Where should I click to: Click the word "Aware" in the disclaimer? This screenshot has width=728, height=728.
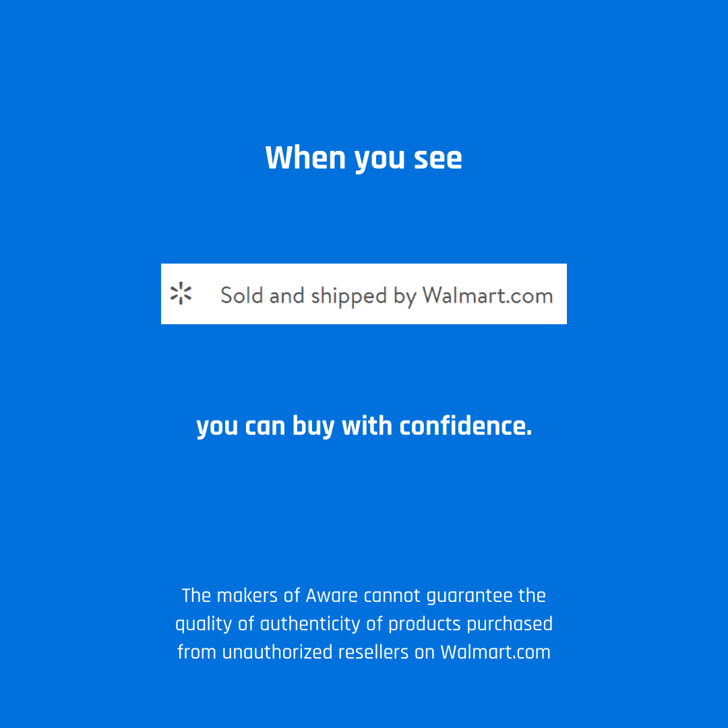click(332, 596)
